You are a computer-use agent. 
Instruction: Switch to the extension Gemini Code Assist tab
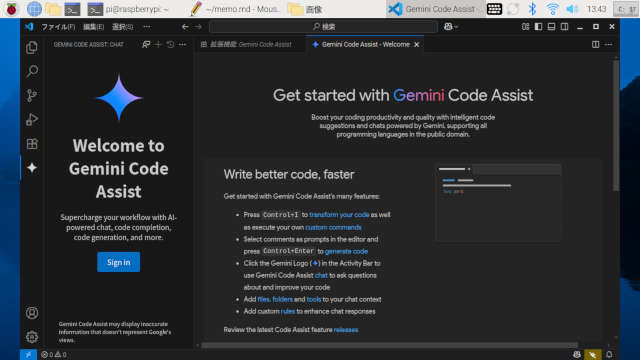click(250, 44)
